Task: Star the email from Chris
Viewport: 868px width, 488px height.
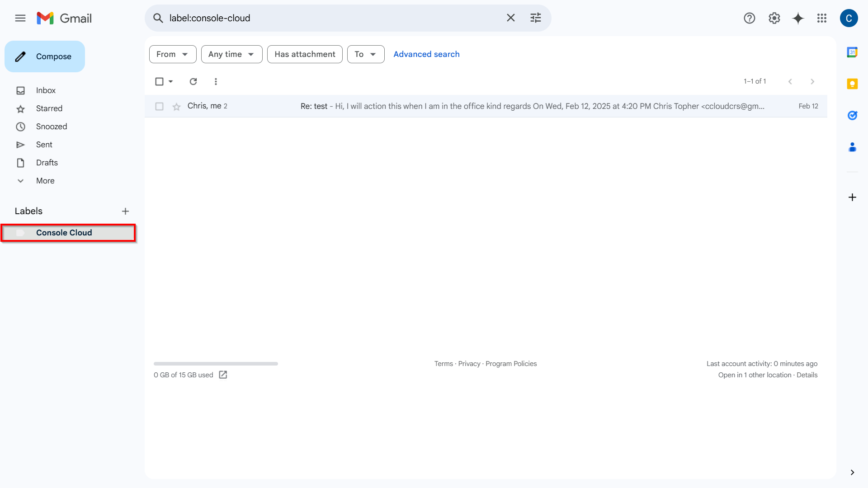Action: pos(176,106)
